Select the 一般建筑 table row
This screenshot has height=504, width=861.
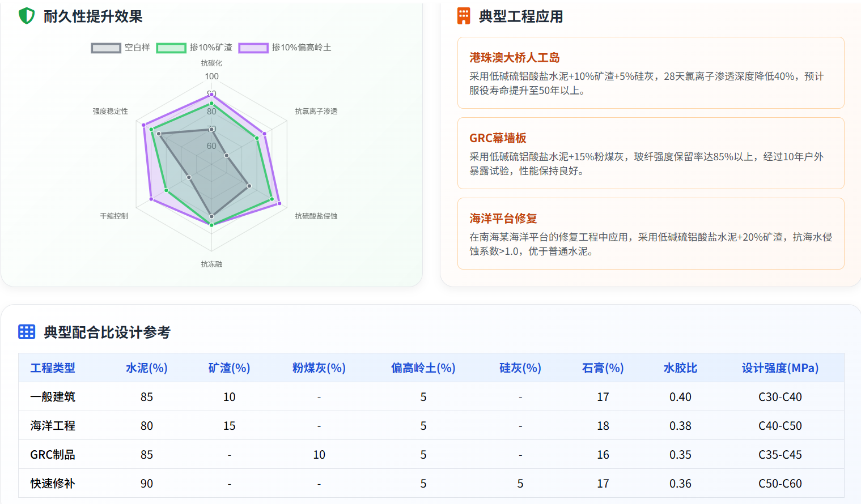pyautogui.click(x=431, y=397)
